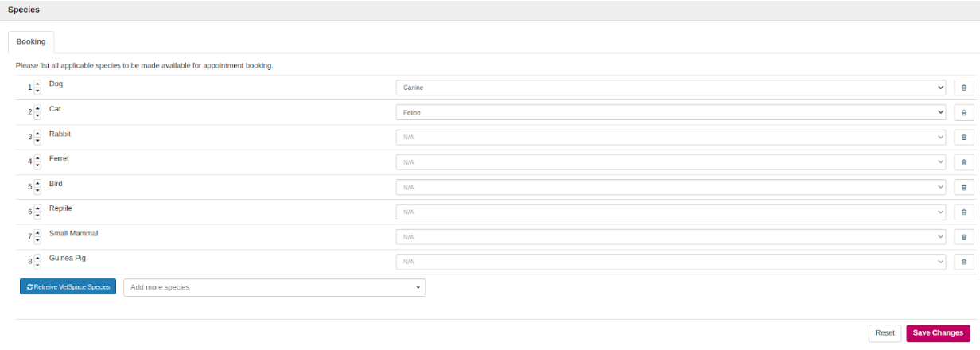Delete the Cat species row
Image resolution: width=980 pixels, height=350 pixels.
click(x=963, y=112)
